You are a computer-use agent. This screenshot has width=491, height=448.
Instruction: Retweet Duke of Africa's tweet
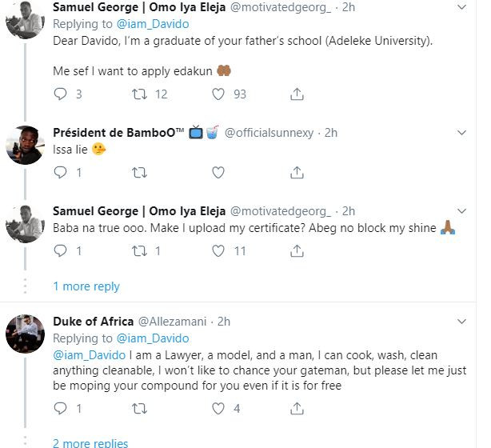pos(138,409)
